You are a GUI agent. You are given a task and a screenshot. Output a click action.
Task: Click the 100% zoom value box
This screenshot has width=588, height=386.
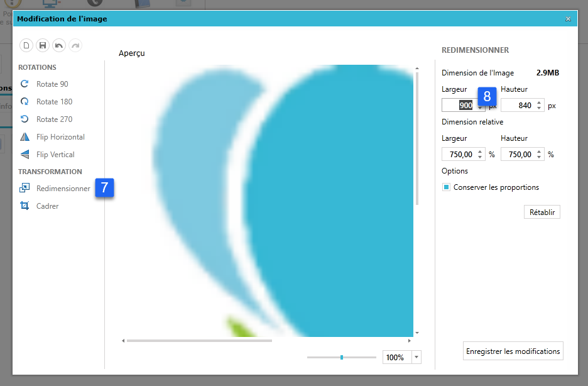pos(397,357)
